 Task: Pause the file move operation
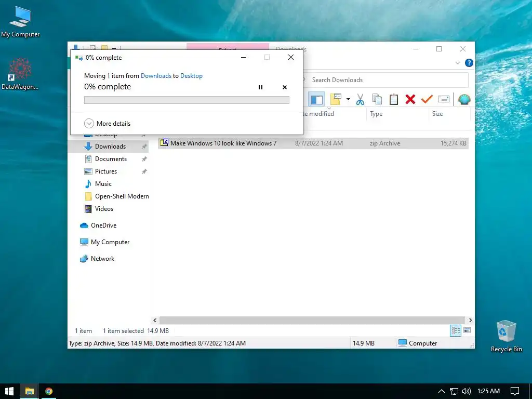coord(260,87)
